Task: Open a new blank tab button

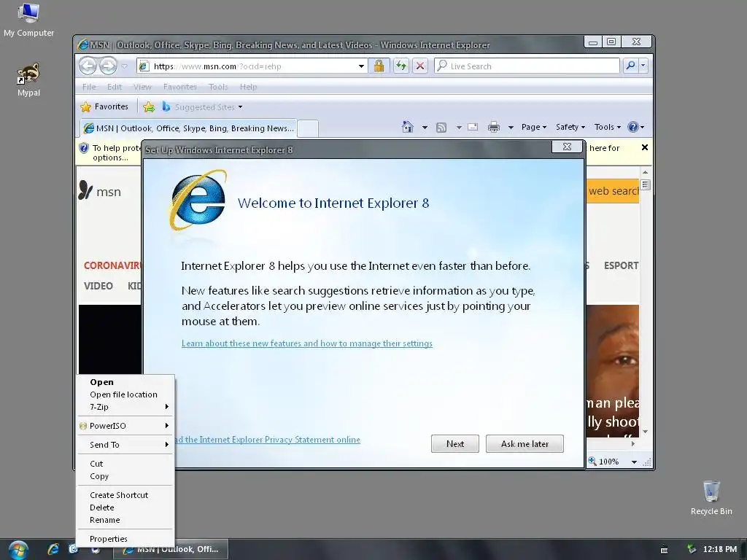Action: [x=308, y=128]
